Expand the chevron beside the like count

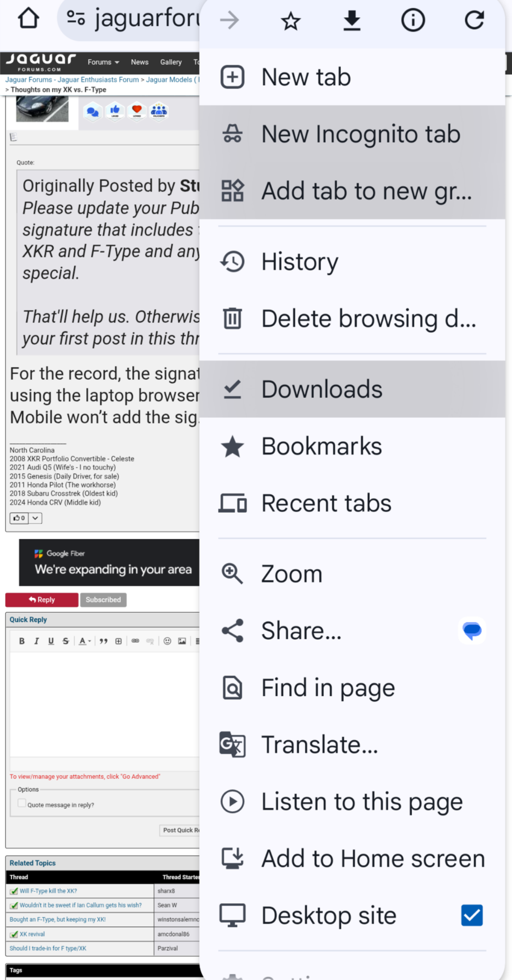(x=35, y=518)
